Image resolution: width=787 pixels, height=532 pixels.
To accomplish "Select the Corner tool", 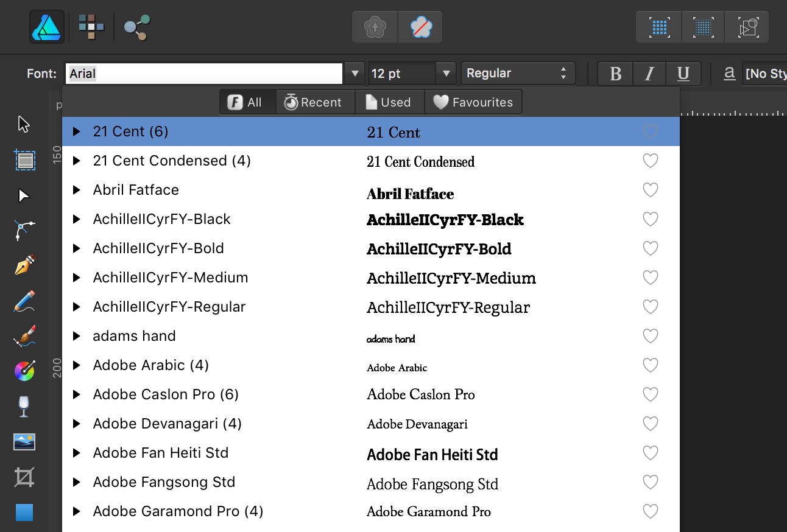I will [x=24, y=231].
